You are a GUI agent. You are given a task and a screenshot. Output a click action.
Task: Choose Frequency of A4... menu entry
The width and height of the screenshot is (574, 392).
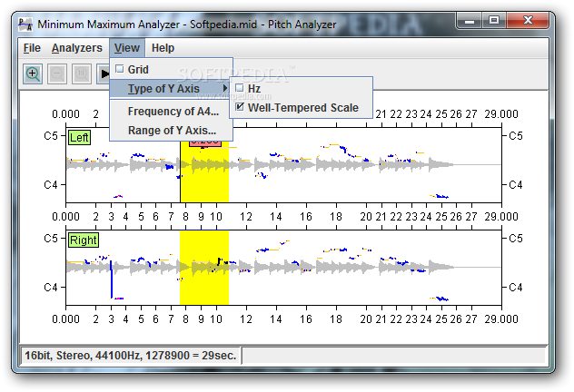(x=171, y=112)
